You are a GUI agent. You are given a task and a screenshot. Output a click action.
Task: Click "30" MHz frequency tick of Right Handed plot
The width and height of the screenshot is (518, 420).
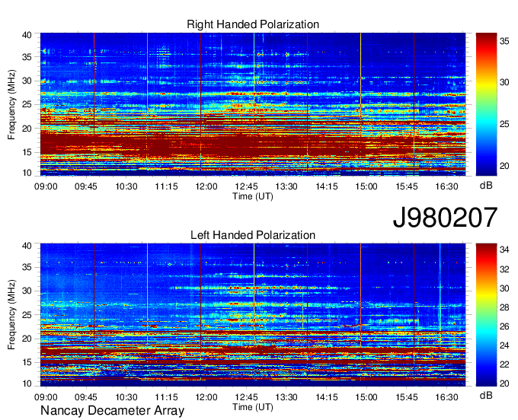point(27,81)
